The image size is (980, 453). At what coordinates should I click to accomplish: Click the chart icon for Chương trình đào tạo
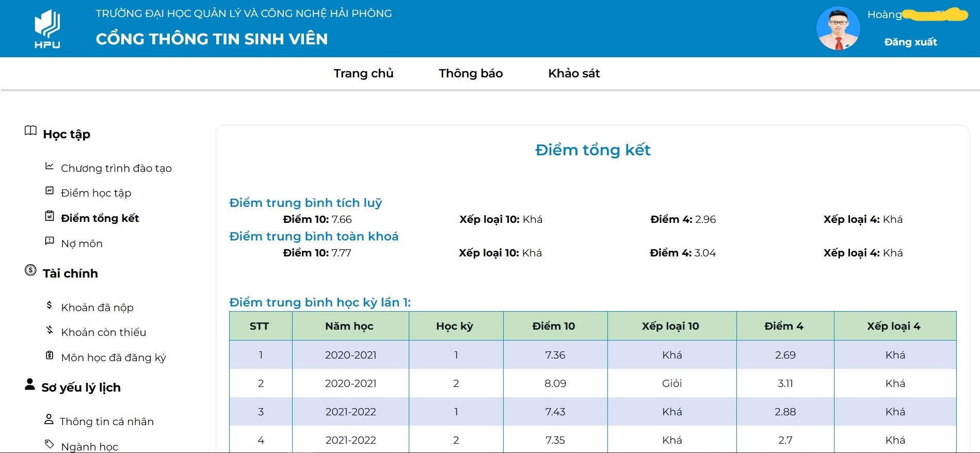[x=50, y=166]
